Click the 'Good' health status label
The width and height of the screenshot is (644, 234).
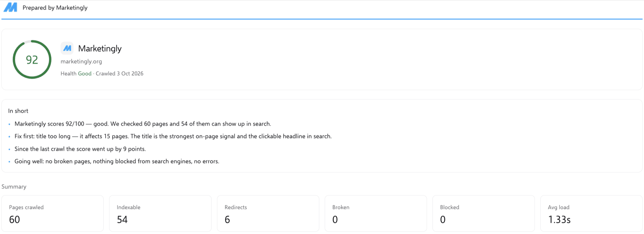[85, 73]
